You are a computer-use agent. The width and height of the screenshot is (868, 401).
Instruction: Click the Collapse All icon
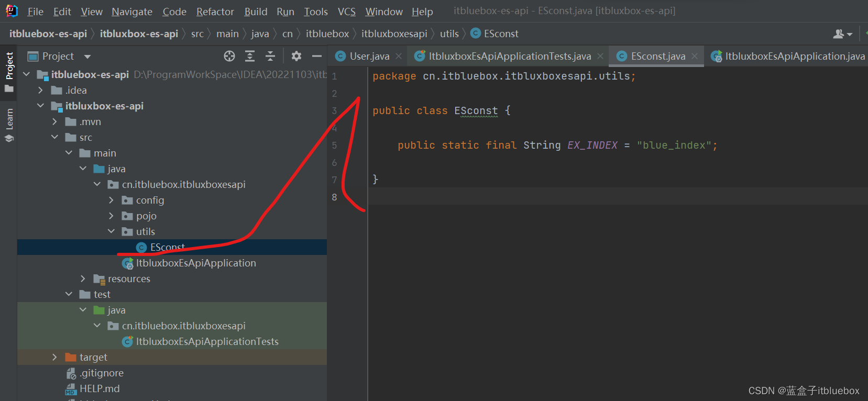click(x=270, y=56)
